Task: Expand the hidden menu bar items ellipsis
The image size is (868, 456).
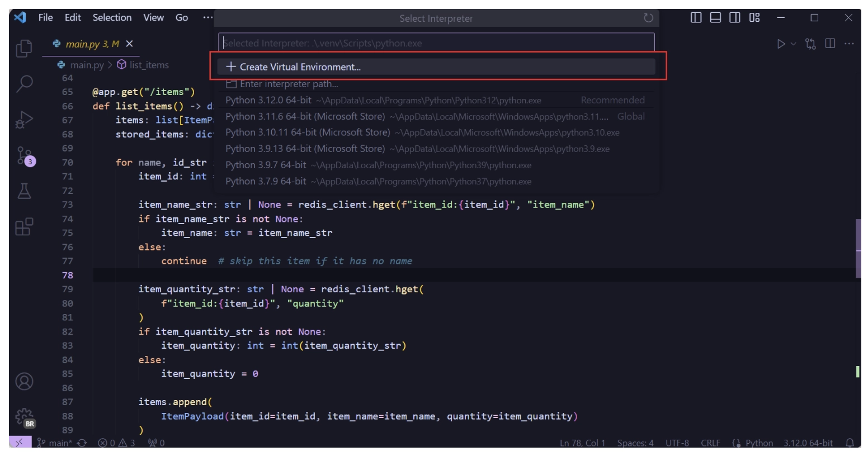Action: 207,18
